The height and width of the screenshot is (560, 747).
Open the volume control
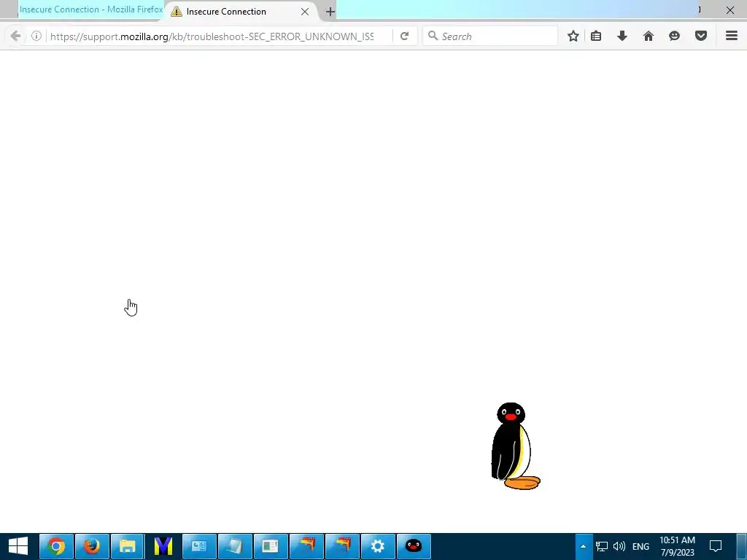pos(619,546)
